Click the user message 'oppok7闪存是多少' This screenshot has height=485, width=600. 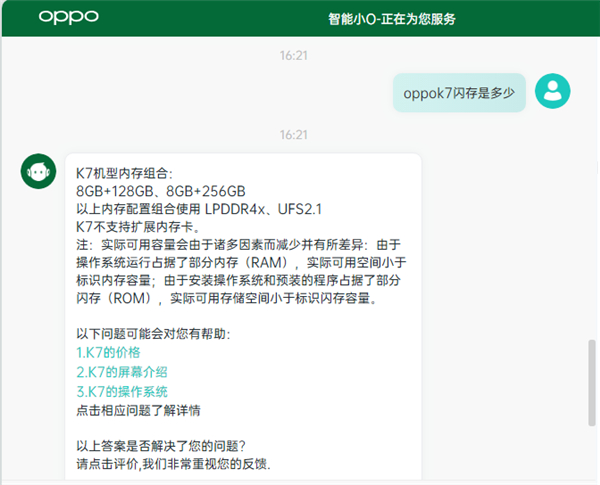[459, 93]
